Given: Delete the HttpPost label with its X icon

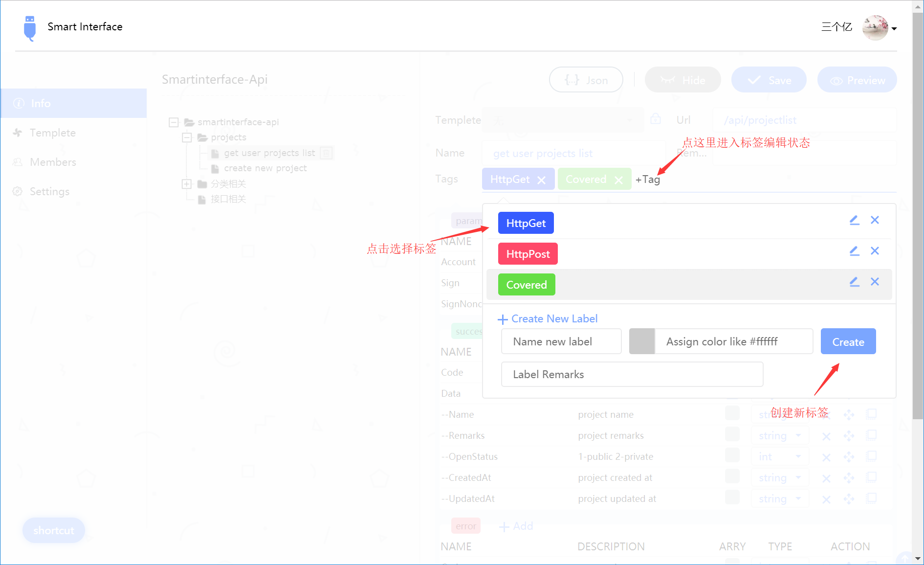Looking at the screenshot, I should (x=875, y=251).
